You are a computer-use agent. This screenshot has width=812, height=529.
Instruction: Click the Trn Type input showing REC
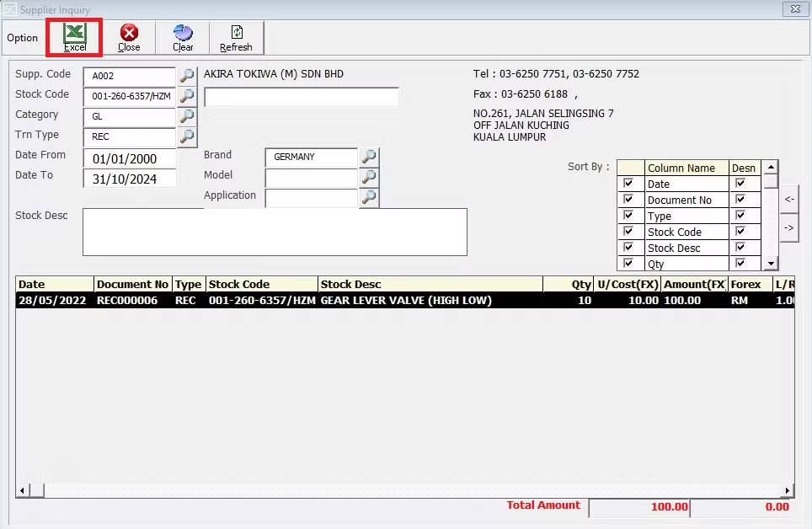point(130,136)
